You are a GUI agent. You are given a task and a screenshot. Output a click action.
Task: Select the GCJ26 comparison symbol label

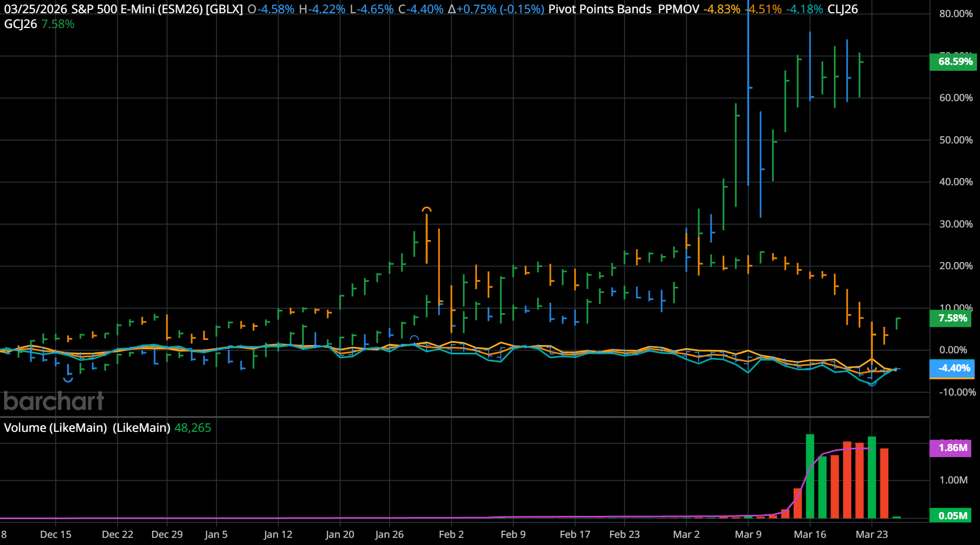[21, 24]
